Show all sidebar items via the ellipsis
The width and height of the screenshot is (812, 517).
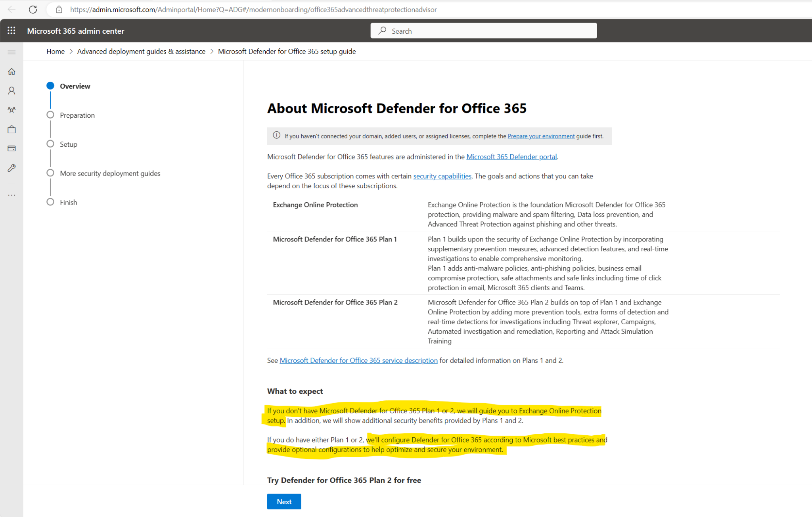coord(11,195)
